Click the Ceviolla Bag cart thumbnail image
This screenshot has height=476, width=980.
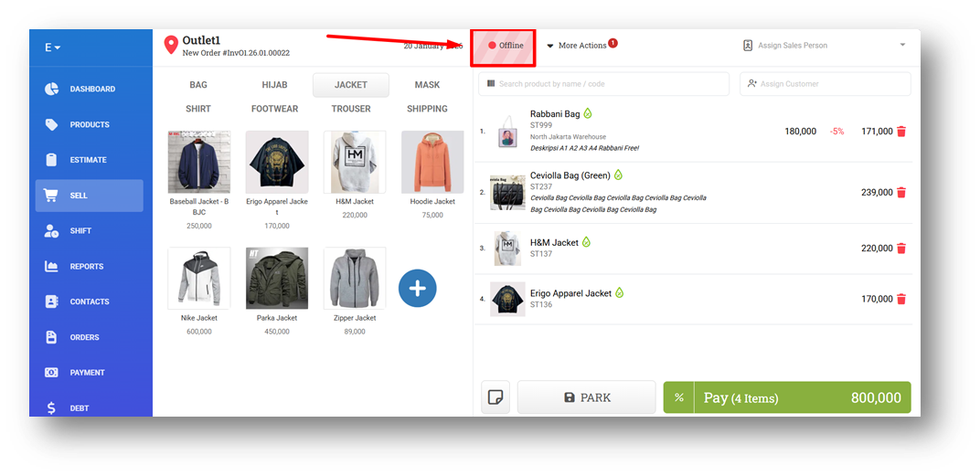pos(507,193)
